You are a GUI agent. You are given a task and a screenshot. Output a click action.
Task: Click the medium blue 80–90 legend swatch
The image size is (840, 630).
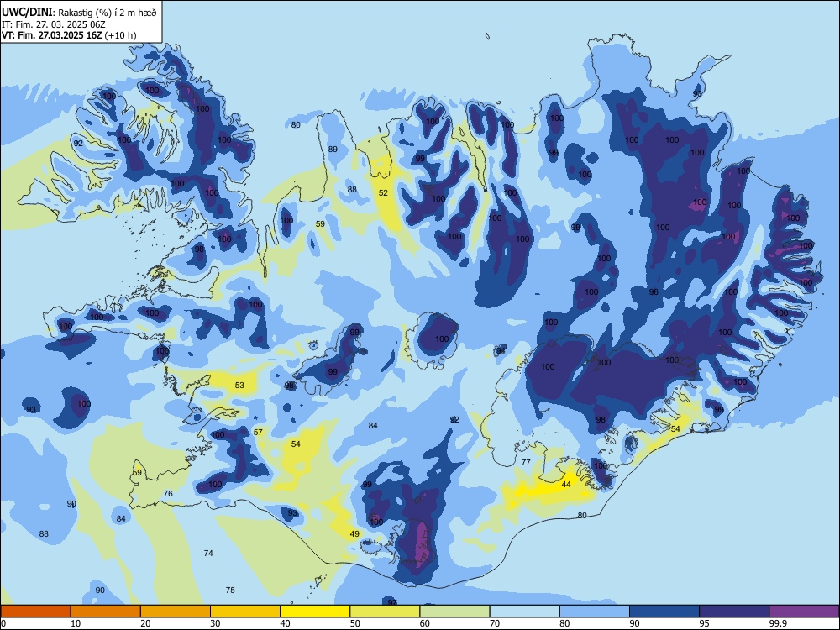pos(595,612)
